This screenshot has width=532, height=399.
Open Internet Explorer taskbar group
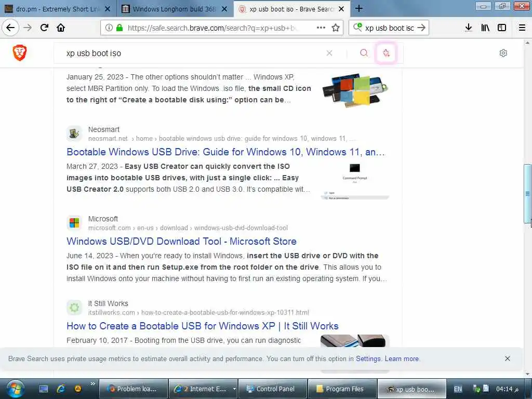[200, 389]
